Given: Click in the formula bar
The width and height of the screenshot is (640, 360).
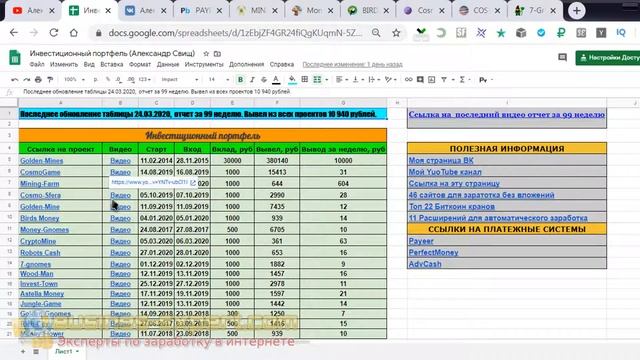Looking at the screenshot, I should point(327,92).
